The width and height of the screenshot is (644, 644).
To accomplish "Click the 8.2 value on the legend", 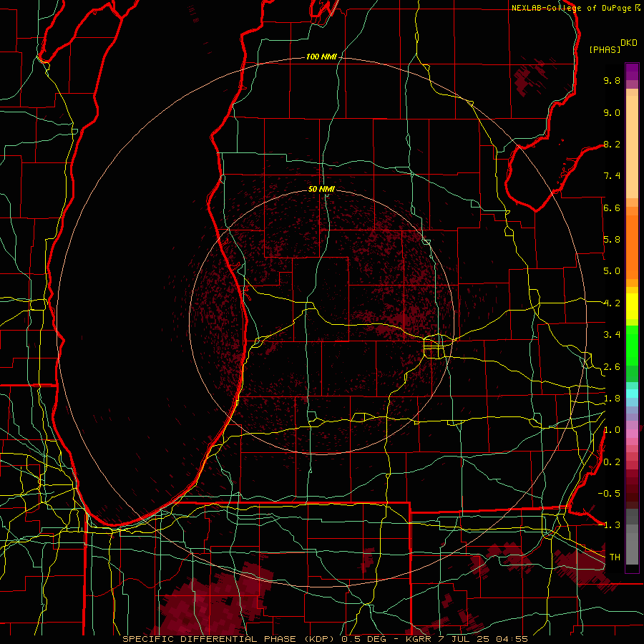I will 612,144.
